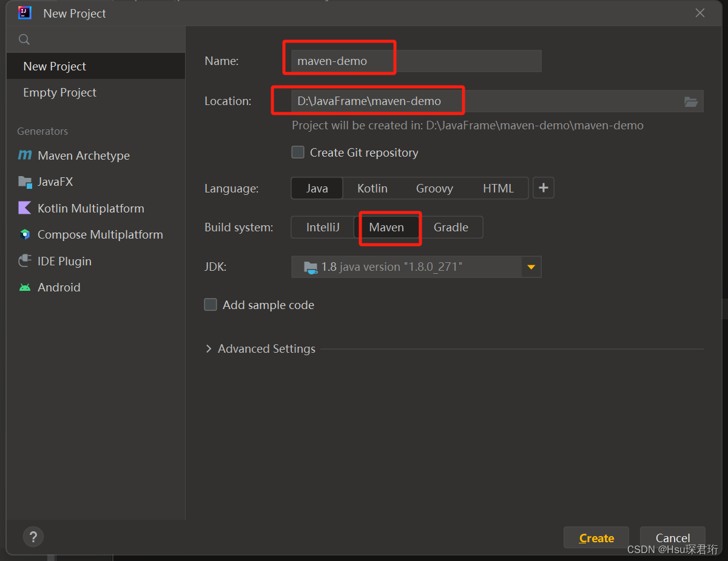
Task: Click the New Project window title
Action: [75, 13]
